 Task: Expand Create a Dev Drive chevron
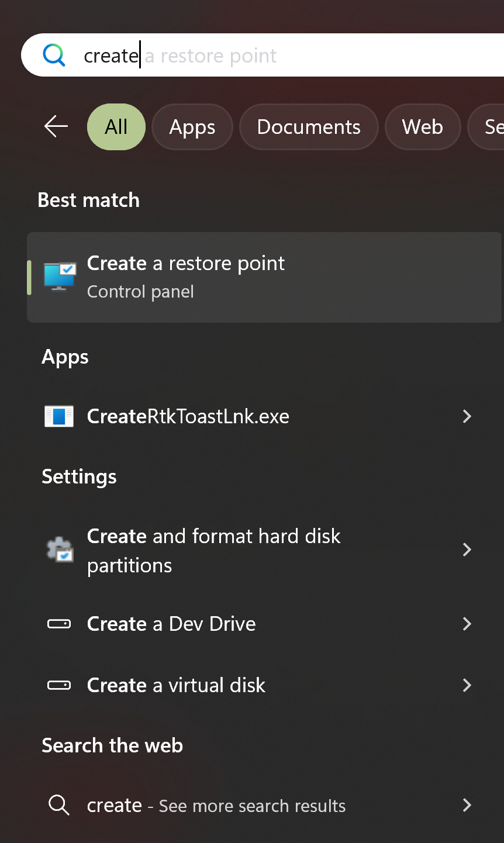[467, 624]
